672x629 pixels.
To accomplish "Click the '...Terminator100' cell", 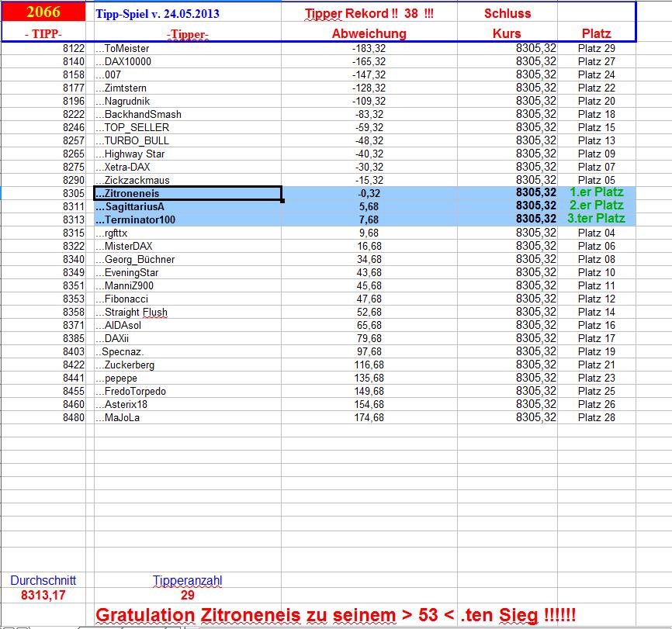I will coord(188,219).
